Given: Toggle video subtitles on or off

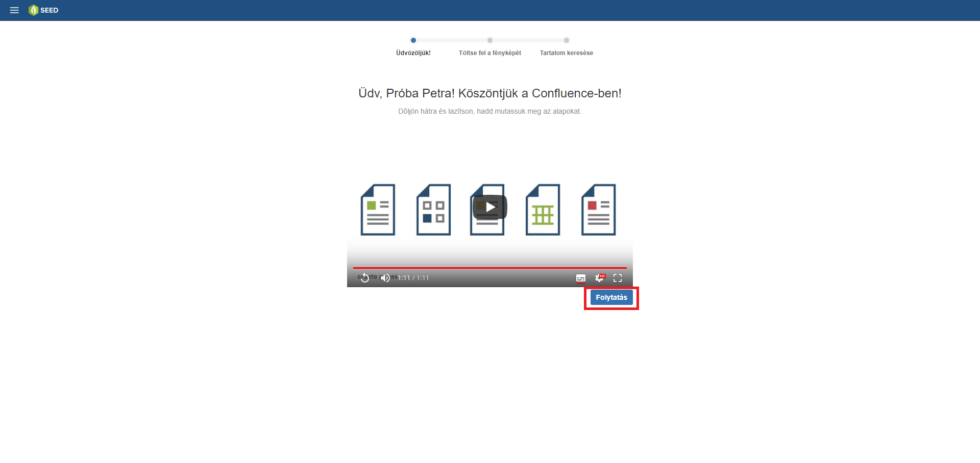Looking at the screenshot, I should pos(581,278).
